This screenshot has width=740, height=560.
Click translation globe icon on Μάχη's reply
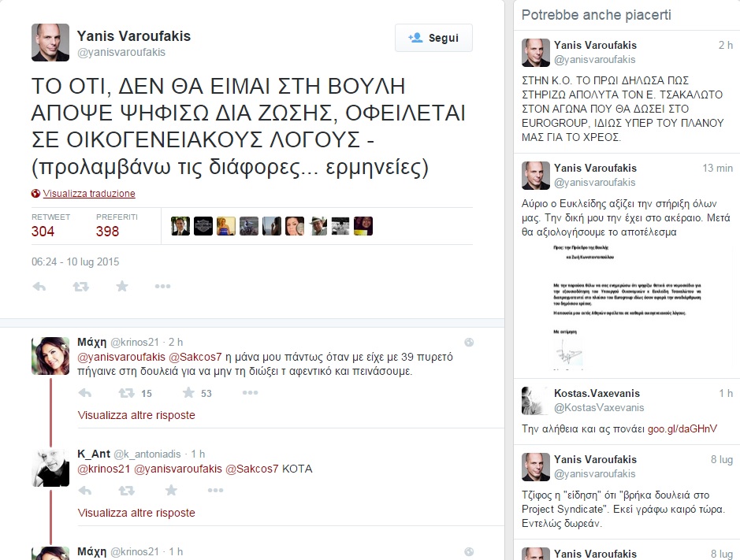pos(469,343)
